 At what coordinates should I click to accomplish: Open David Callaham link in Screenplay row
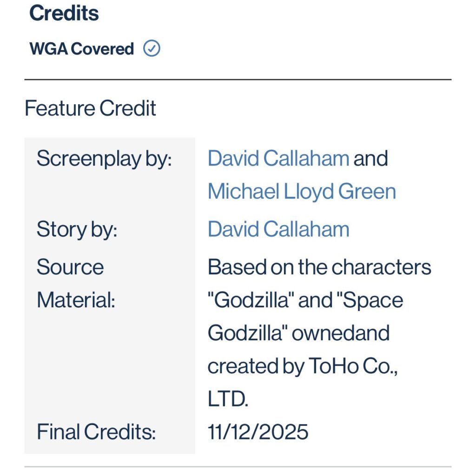coord(278,159)
